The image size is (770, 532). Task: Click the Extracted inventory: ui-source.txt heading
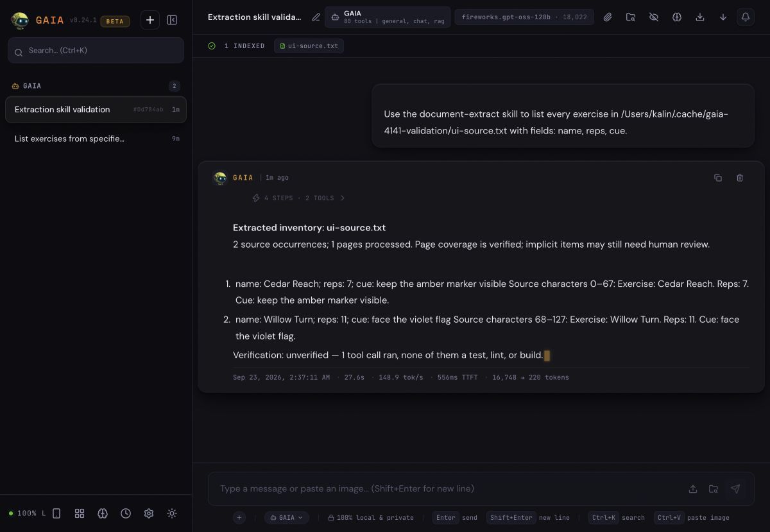(x=309, y=228)
